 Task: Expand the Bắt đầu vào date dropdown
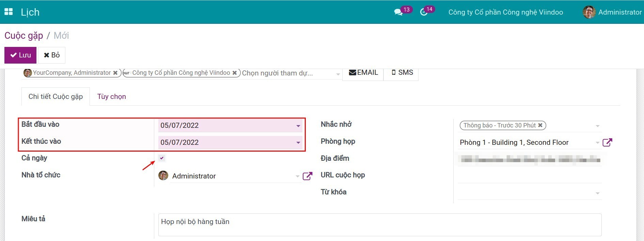pos(298,126)
